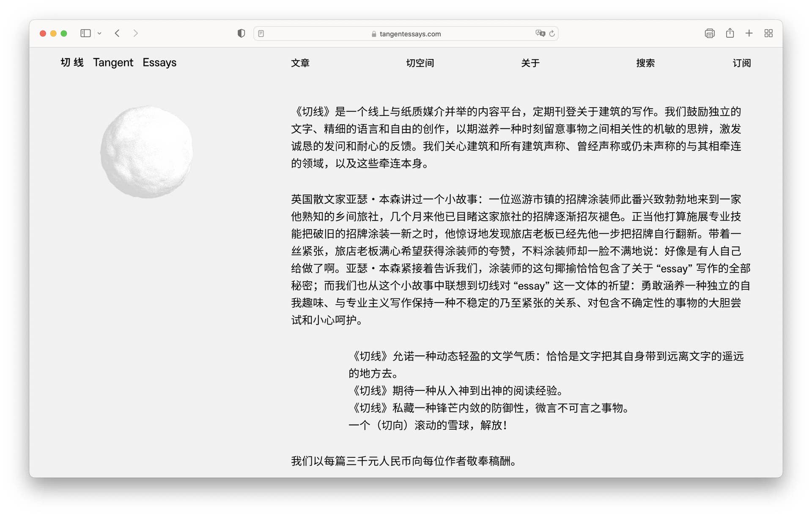Go back with the back arrow

click(x=117, y=33)
